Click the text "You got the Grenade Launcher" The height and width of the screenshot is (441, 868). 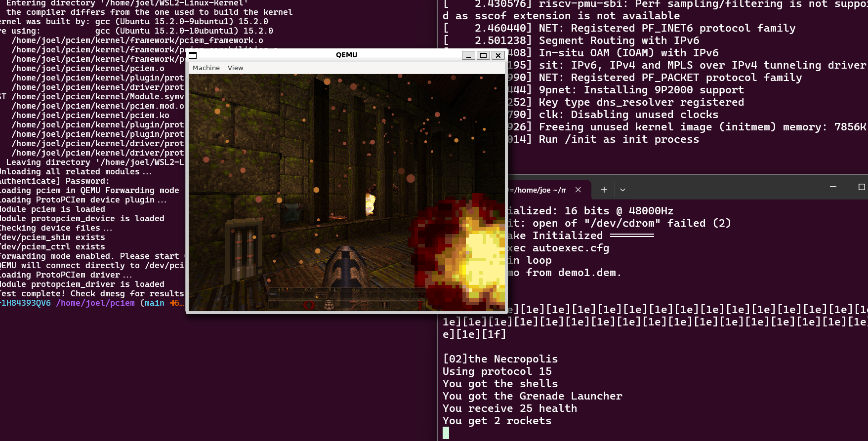(533, 396)
